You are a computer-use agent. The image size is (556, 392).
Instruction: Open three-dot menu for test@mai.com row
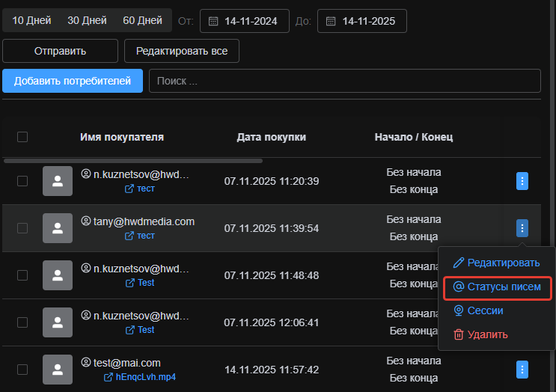[522, 370]
